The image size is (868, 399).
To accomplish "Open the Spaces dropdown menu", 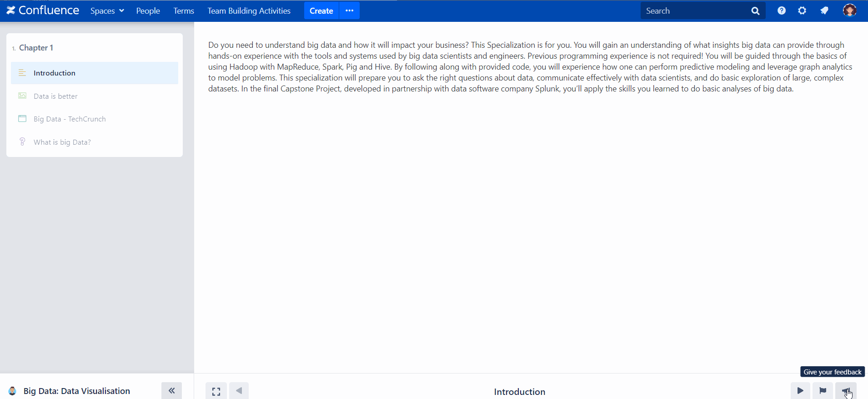I will [x=107, y=11].
